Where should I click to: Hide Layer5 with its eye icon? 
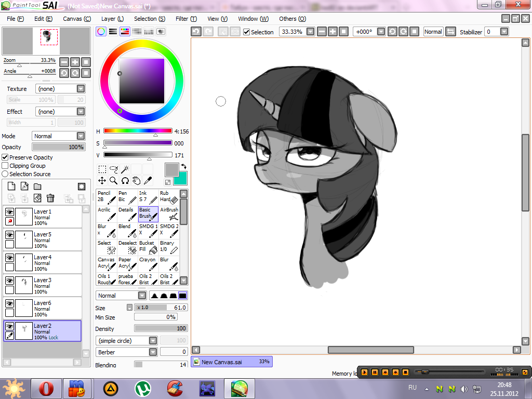point(9,235)
